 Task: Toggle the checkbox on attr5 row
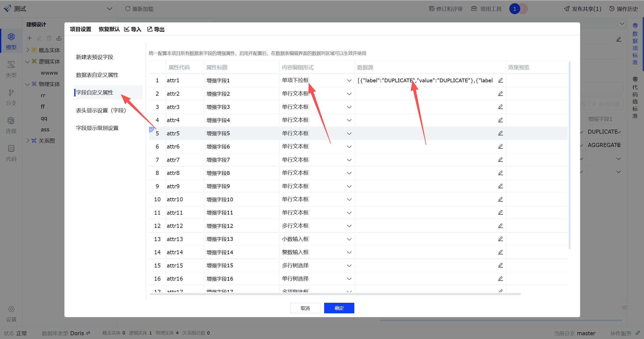[x=151, y=130]
